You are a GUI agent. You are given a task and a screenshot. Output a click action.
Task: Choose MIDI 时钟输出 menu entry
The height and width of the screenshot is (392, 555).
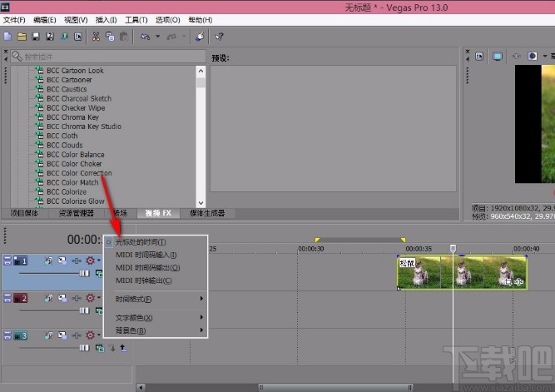point(155,280)
